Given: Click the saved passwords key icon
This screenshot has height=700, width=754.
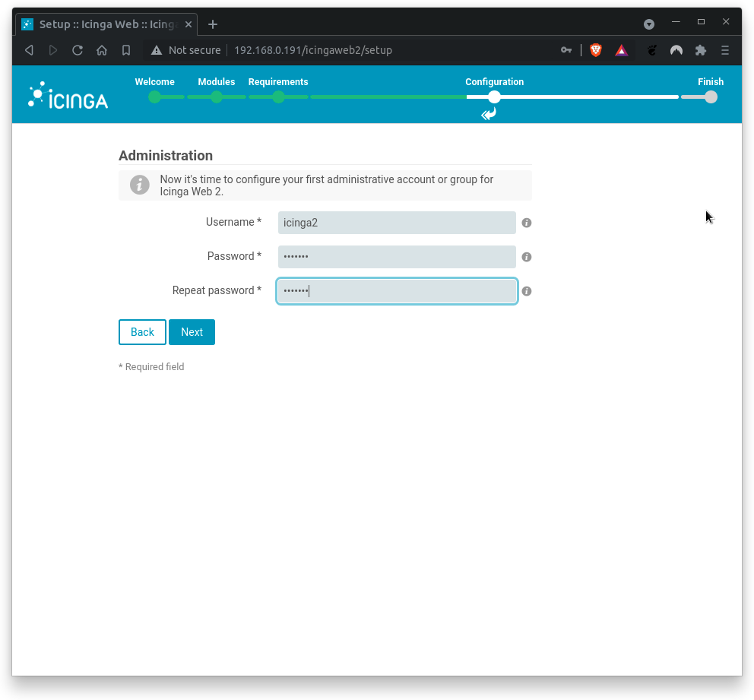Looking at the screenshot, I should point(566,50).
